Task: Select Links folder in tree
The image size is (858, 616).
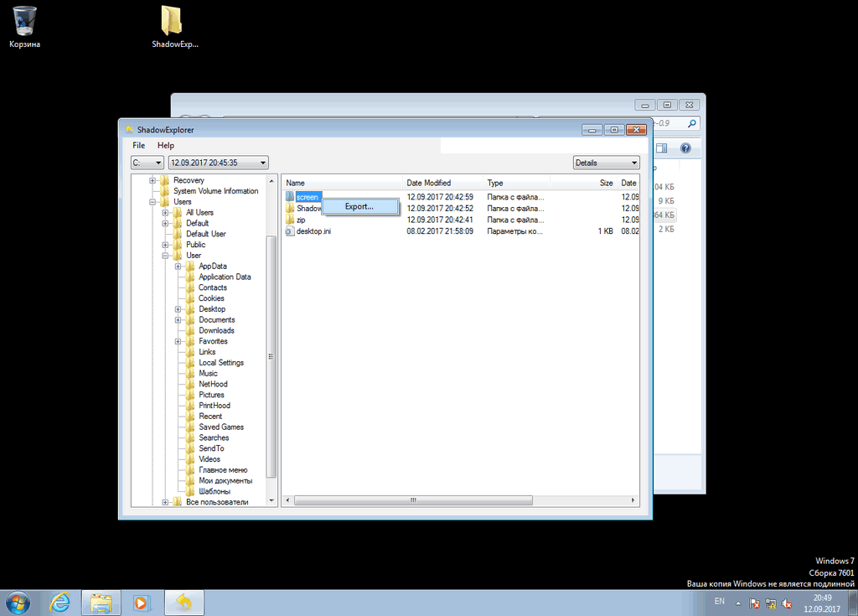Action: point(207,352)
